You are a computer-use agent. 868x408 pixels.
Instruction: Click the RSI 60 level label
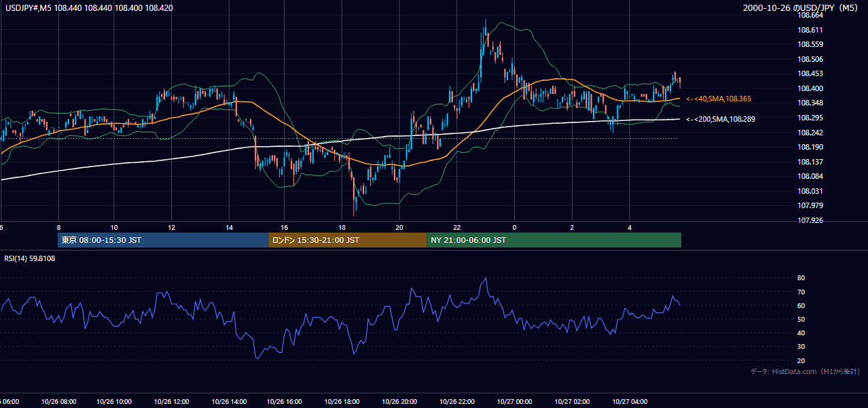click(x=801, y=305)
